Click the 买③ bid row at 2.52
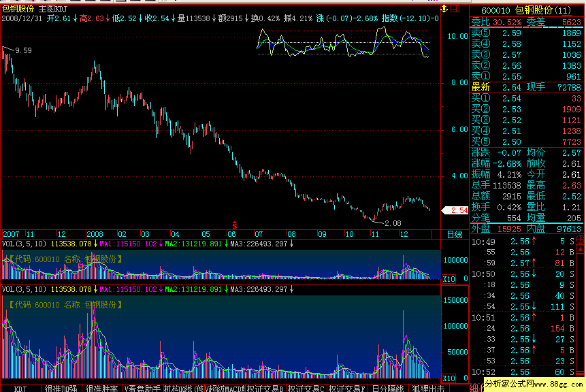Image resolution: width=586 pixels, height=392 pixels. point(526,120)
